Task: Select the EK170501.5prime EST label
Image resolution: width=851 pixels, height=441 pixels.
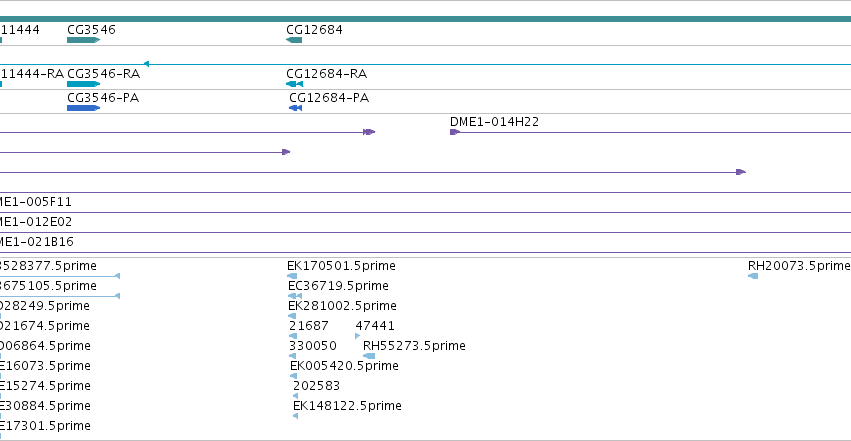Action: [341, 266]
